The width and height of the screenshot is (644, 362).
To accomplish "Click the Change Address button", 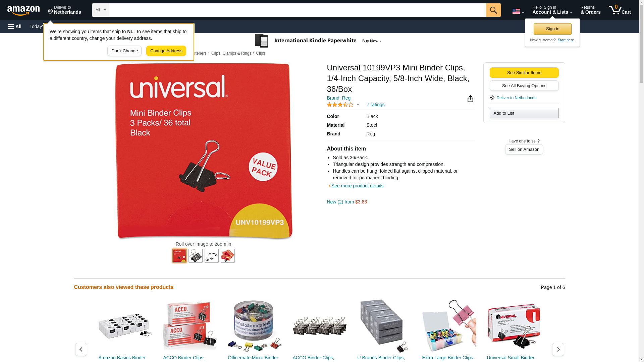I will [x=166, y=51].
